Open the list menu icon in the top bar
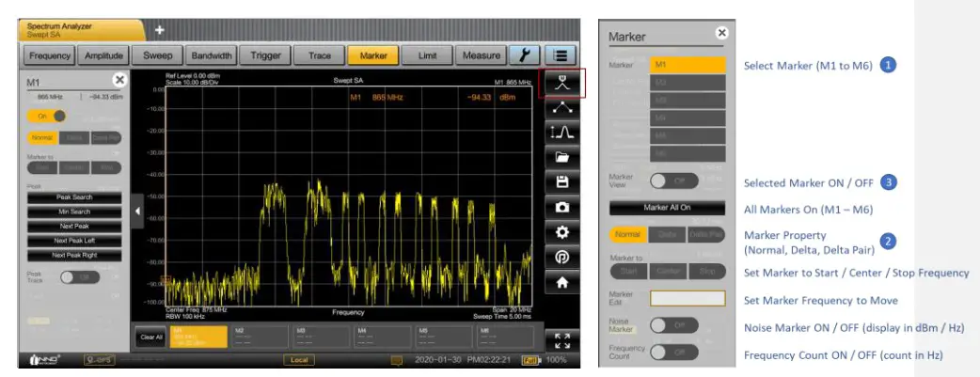The height and width of the screenshot is (377, 980). coord(560,55)
